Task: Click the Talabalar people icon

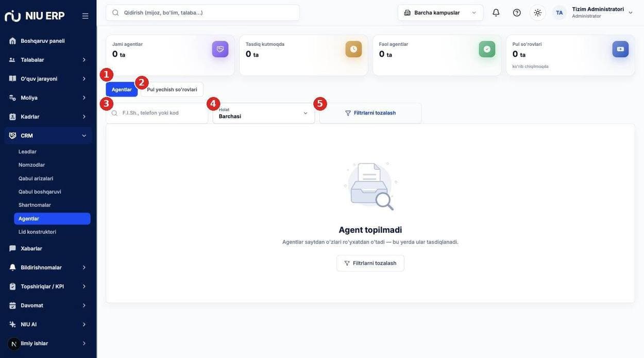Action: click(12, 60)
